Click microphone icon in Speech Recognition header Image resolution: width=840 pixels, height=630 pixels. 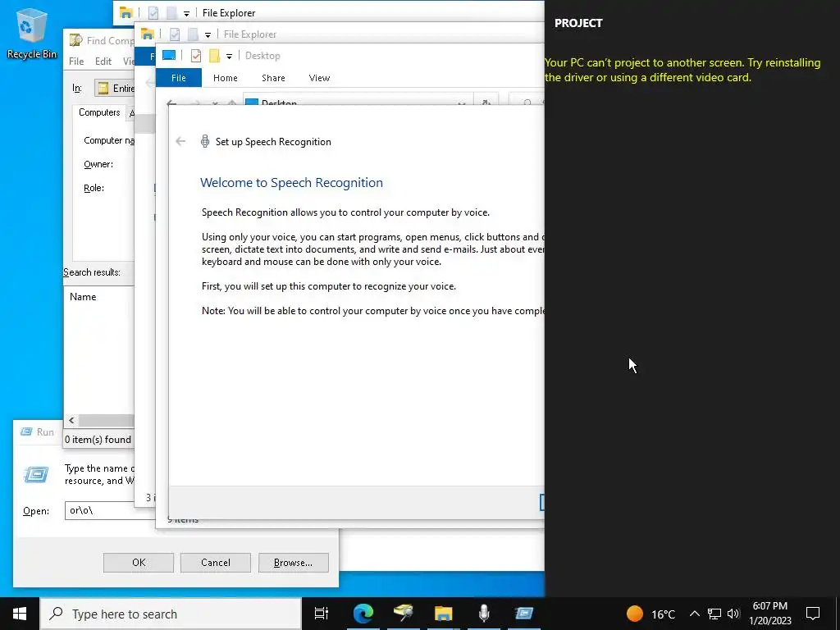pyautogui.click(x=204, y=141)
